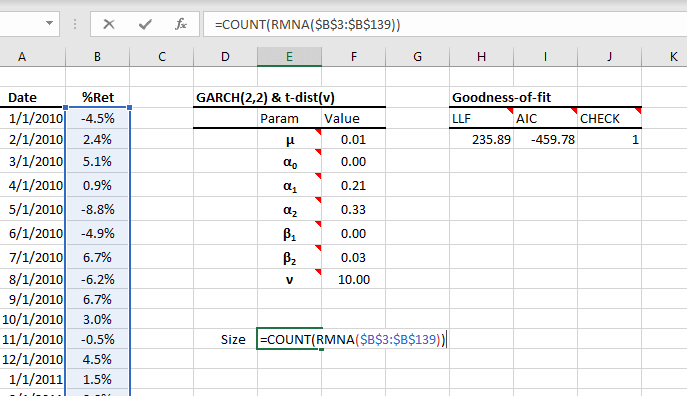Select β2 value 0.03
Viewport: 687px width, 396px height.
coord(354,257)
